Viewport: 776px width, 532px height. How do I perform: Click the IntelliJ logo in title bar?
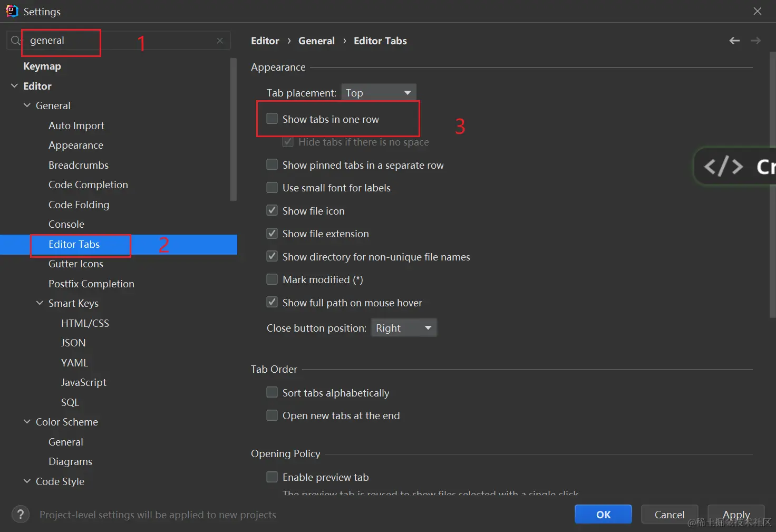coord(12,11)
